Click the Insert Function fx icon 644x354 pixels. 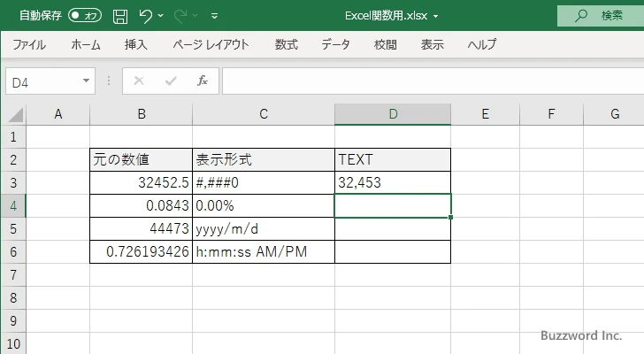coord(203,81)
